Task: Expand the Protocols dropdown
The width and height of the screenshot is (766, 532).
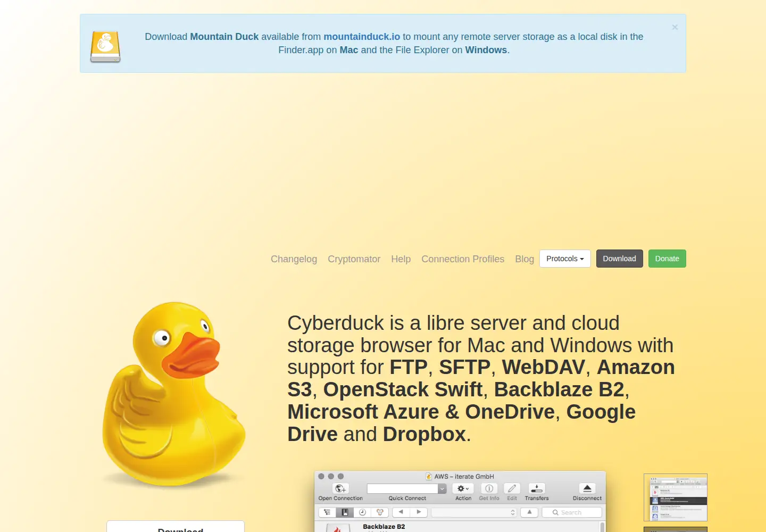Action: 565,259
